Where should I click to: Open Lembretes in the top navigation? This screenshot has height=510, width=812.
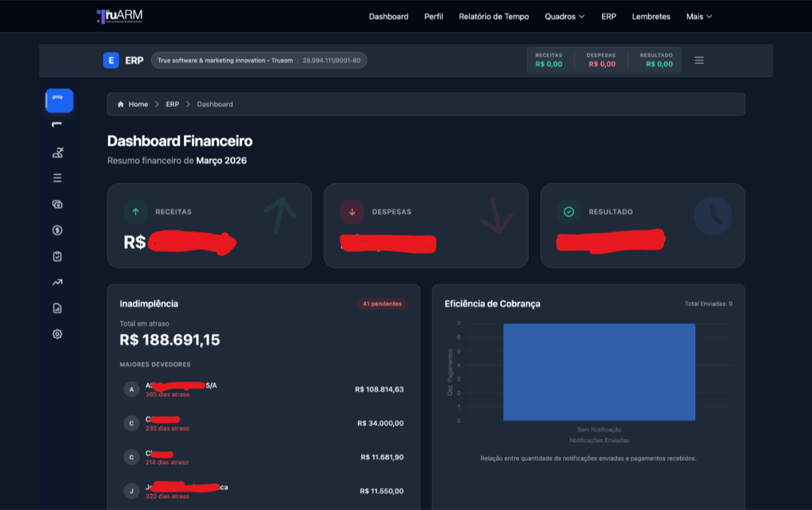[x=651, y=16]
